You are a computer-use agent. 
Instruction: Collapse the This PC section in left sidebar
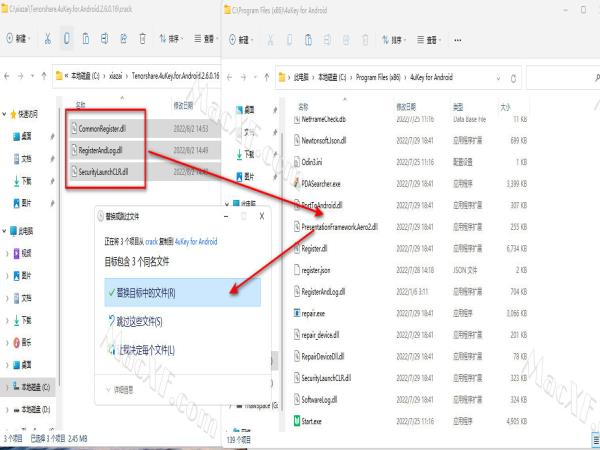click(x=4, y=231)
